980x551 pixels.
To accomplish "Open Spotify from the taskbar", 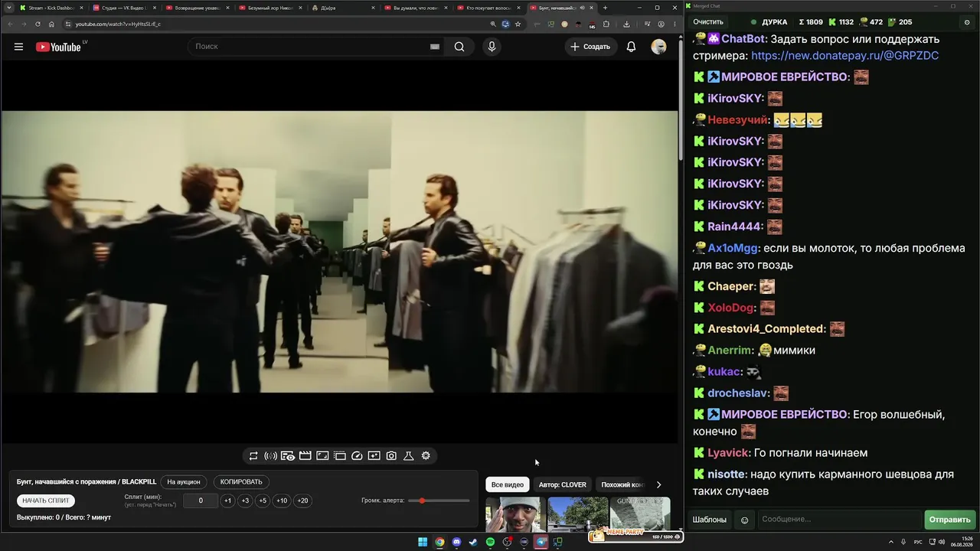I will pyautogui.click(x=491, y=543).
